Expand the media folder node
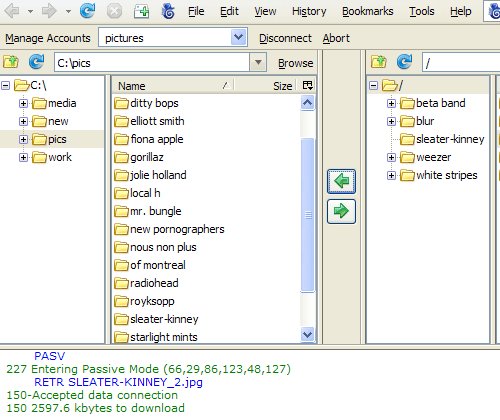 point(23,103)
